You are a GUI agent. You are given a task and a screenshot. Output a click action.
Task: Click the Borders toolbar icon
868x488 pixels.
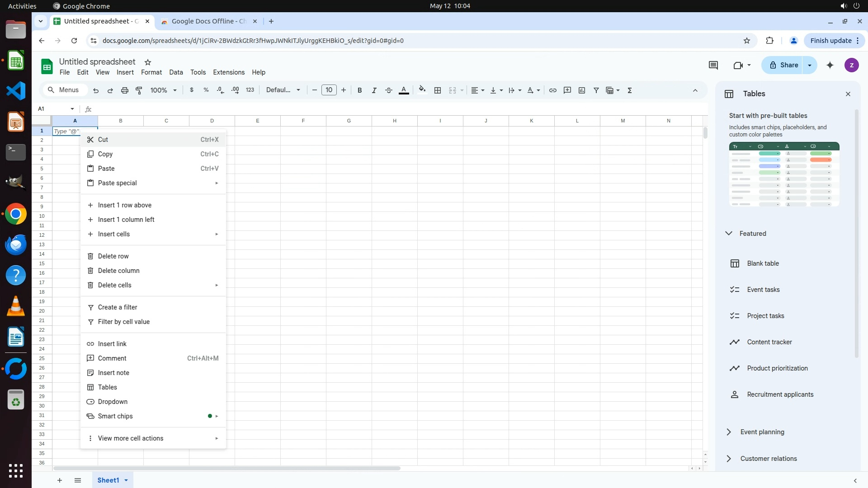tap(437, 90)
